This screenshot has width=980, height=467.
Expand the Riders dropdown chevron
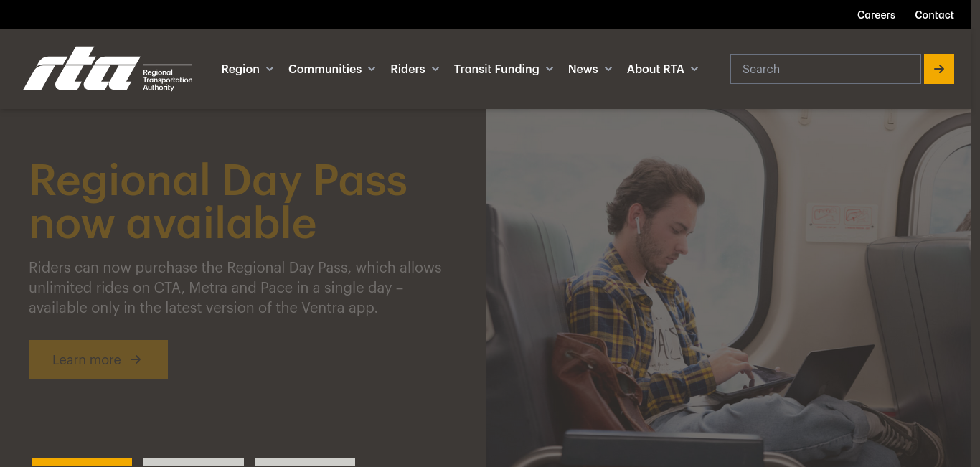click(x=435, y=69)
